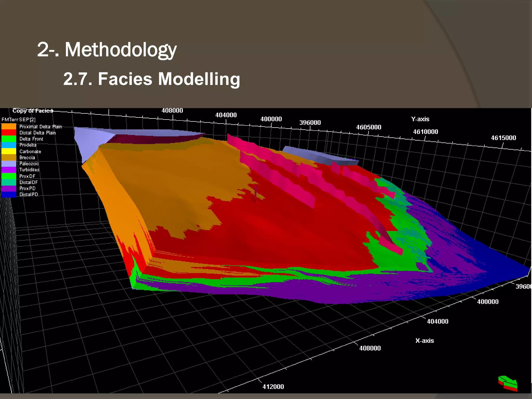Click the 'X-axis' label

tap(425, 341)
